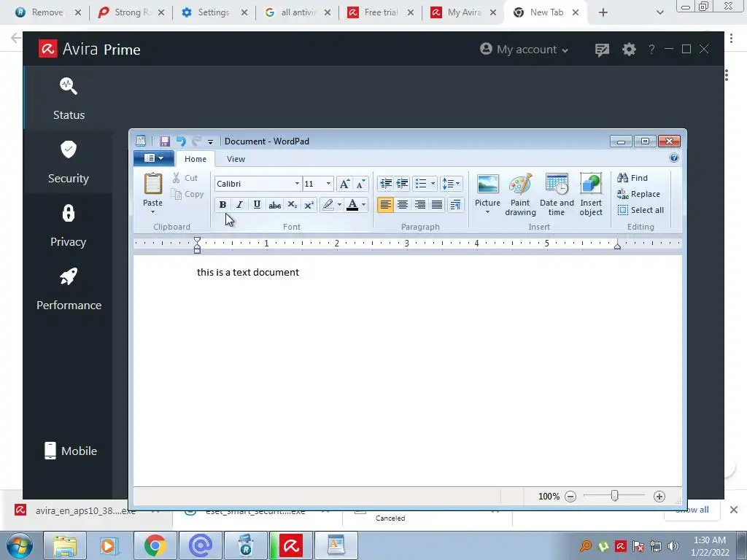The height and width of the screenshot is (560, 747).
Task: Toggle Italic formatting
Action: pos(239,205)
